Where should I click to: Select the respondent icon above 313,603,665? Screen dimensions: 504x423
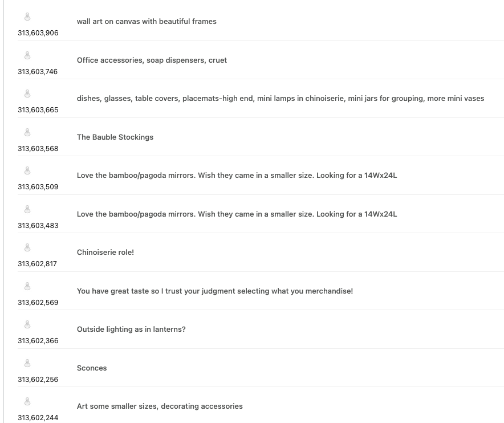point(27,94)
